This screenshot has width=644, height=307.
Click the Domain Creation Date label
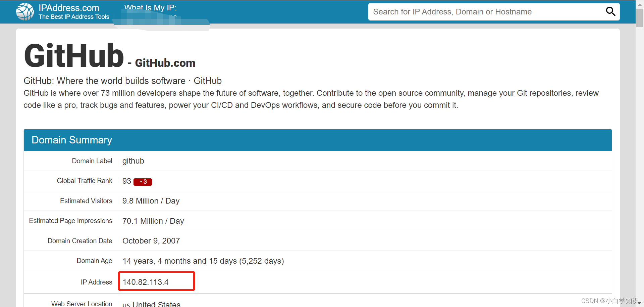click(x=80, y=241)
